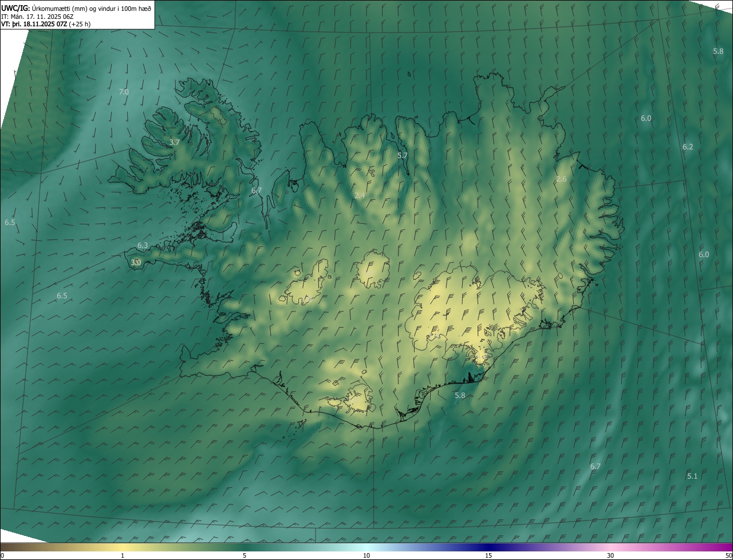The width and height of the screenshot is (733, 560).
Task: Click the 2.4 value label
Action: click(x=360, y=196)
